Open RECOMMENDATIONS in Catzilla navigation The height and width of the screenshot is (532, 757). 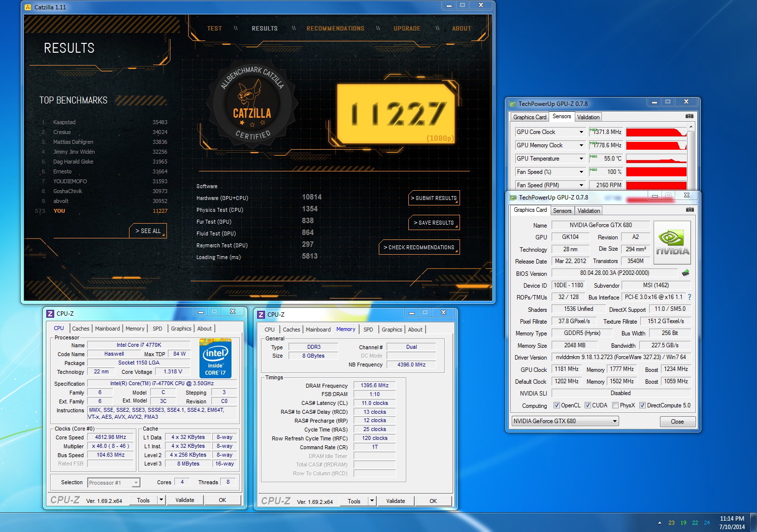click(335, 29)
